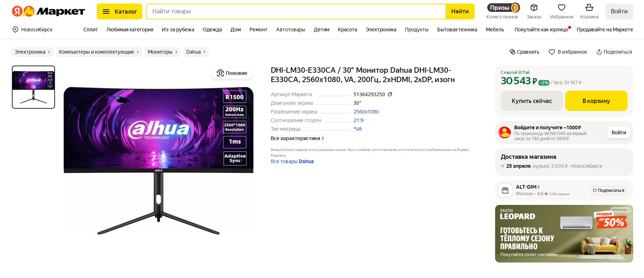Open the Любимая категория menu item
The image size is (644, 278).
[x=130, y=30]
